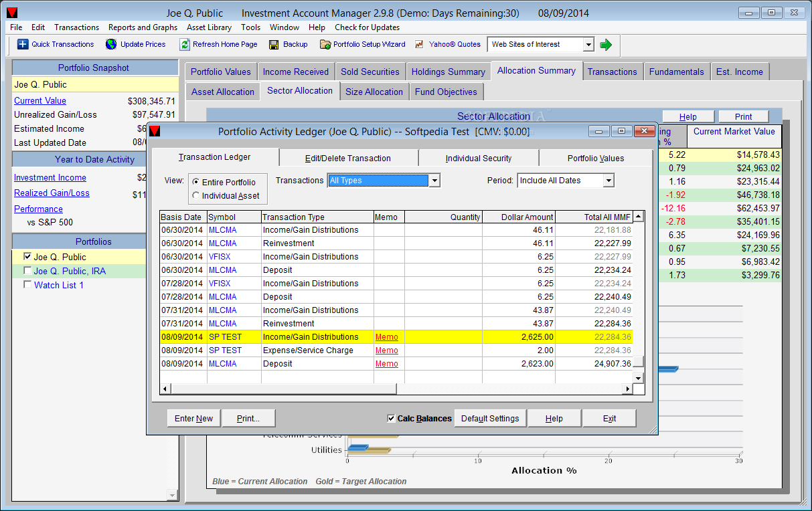Click the Refresh Home Page icon
Image resolution: width=812 pixels, height=511 pixels.
(185, 44)
